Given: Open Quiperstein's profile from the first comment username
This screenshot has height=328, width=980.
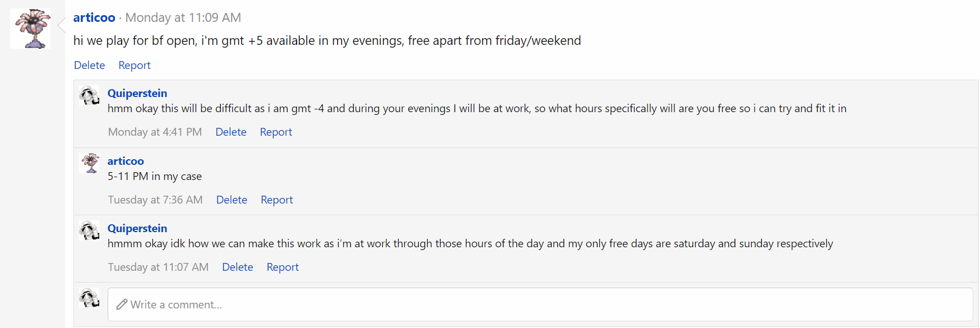Looking at the screenshot, I should coord(137,93).
